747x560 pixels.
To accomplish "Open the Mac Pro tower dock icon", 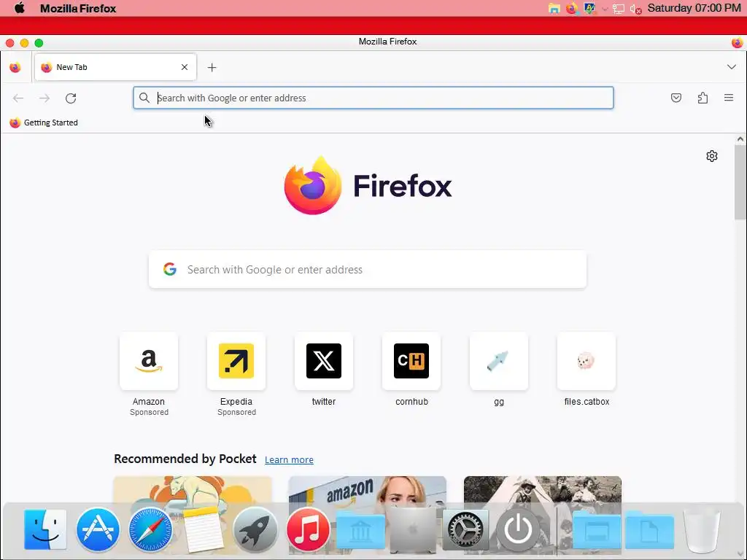I will pyautogui.click(x=413, y=529).
